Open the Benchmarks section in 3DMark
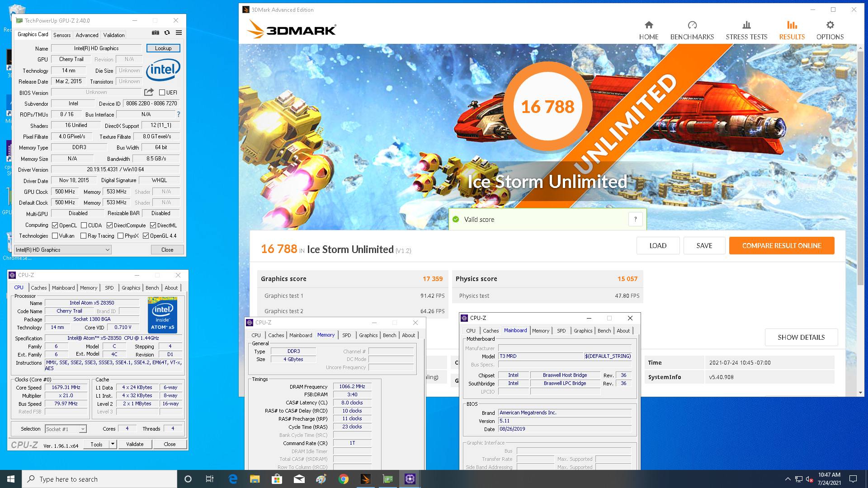The image size is (868, 488). [x=692, y=30]
